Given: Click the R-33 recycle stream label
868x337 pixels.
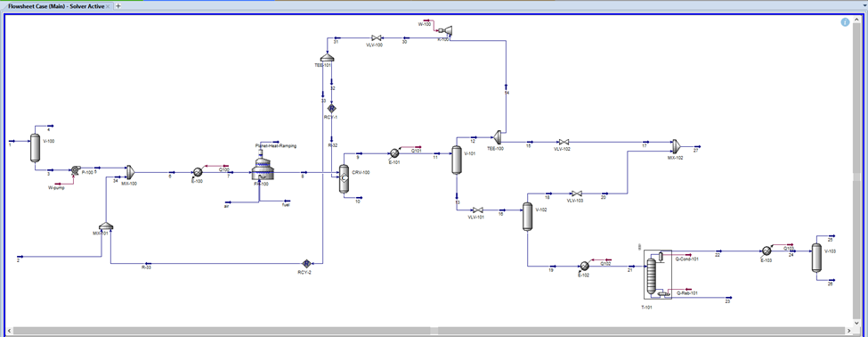Looking at the screenshot, I should coord(146,267).
